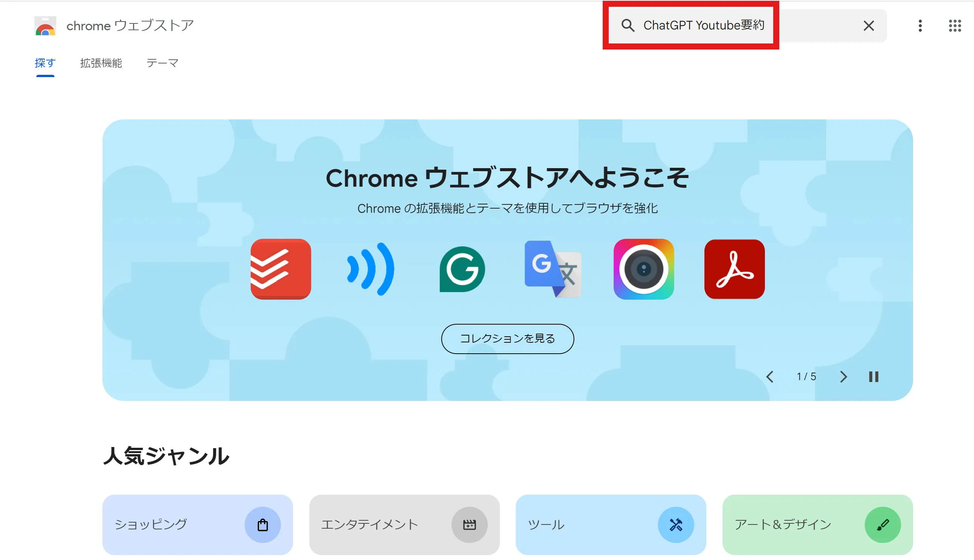Click the green paintbrush icon

[882, 524]
